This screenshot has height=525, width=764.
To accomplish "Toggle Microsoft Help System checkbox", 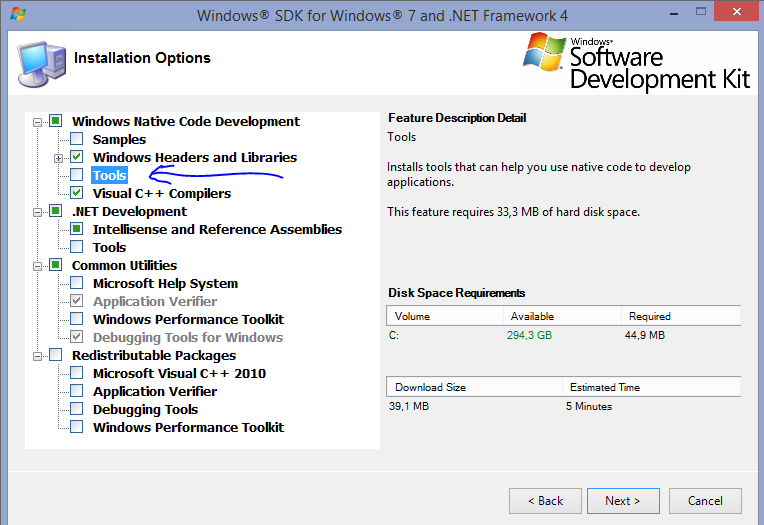I will (x=77, y=284).
